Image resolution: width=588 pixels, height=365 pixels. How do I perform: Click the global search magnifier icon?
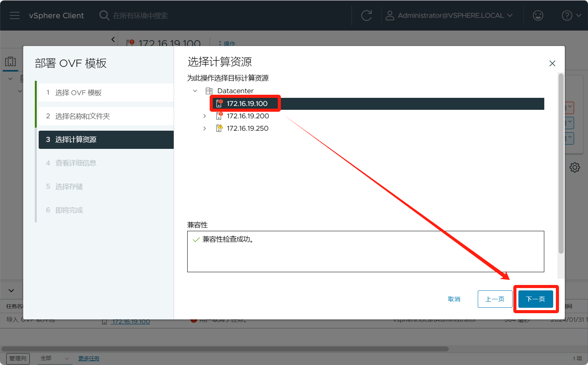pos(104,15)
